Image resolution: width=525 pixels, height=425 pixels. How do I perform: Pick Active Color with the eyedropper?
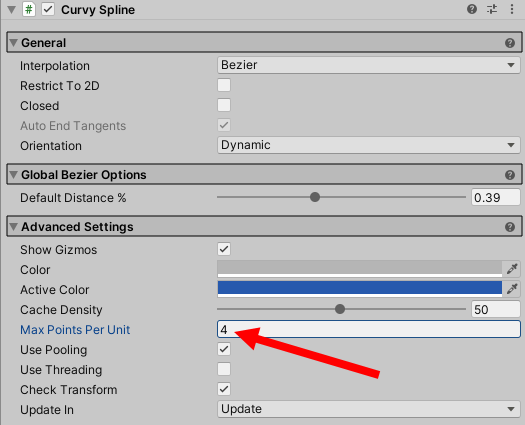512,289
